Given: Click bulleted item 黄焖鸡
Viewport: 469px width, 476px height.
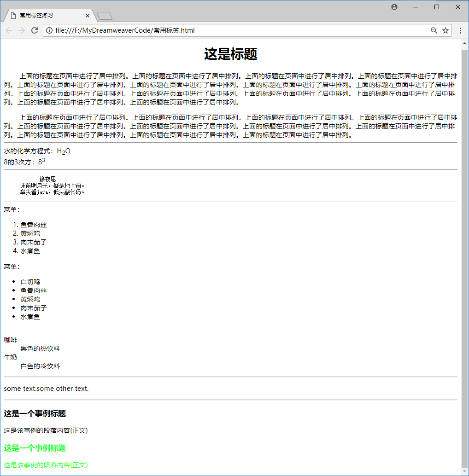Looking at the screenshot, I should (x=30, y=299).
